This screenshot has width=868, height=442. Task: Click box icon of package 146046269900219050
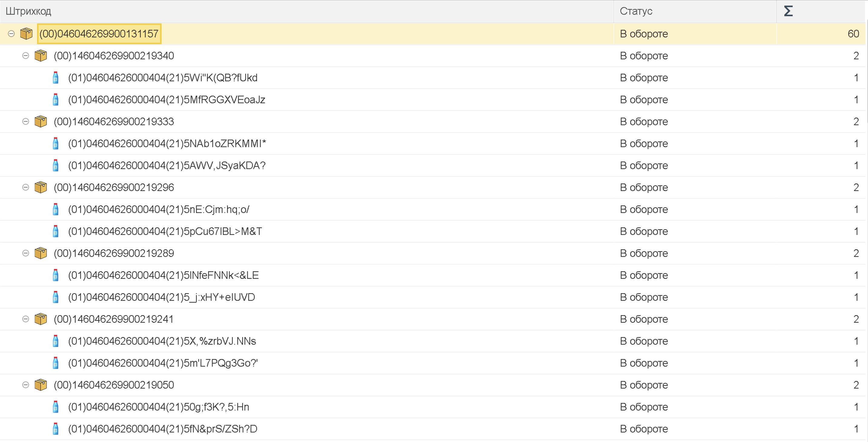coord(41,385)
